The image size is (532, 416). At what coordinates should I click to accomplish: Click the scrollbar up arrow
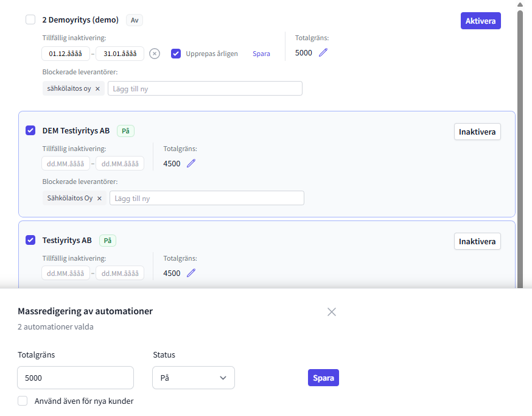coord(520,4)
